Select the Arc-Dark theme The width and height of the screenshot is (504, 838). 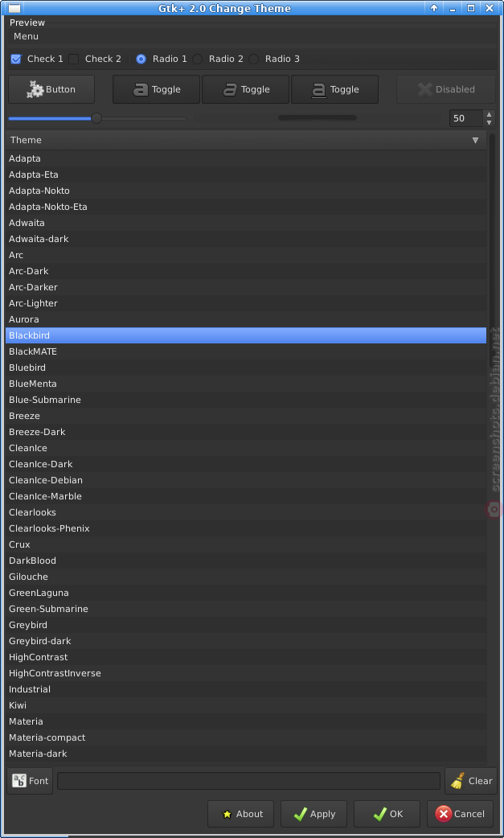click(246, 271)
